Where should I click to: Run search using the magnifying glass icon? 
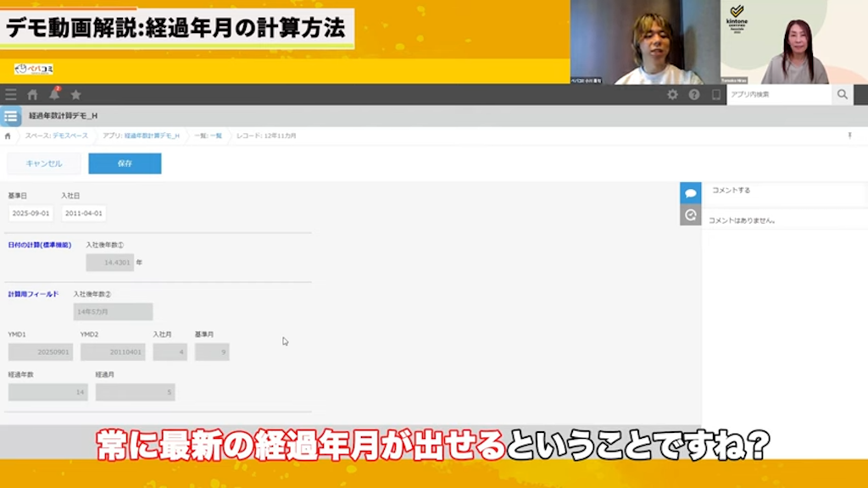tap(842, 95)
